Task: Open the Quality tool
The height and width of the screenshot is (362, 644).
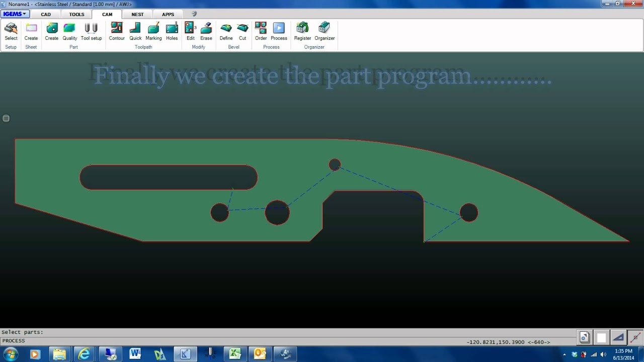Action: 69,31
